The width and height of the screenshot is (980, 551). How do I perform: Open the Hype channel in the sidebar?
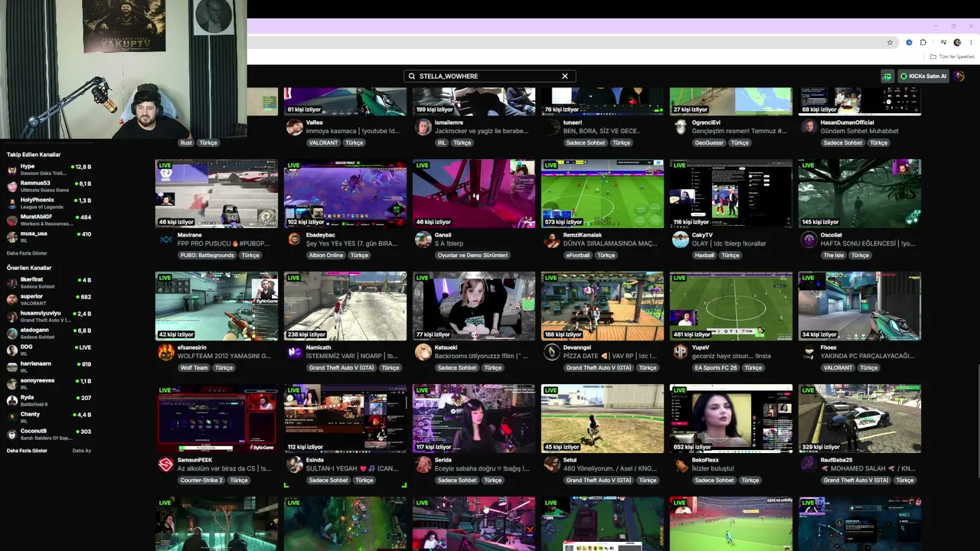[50, 170]
